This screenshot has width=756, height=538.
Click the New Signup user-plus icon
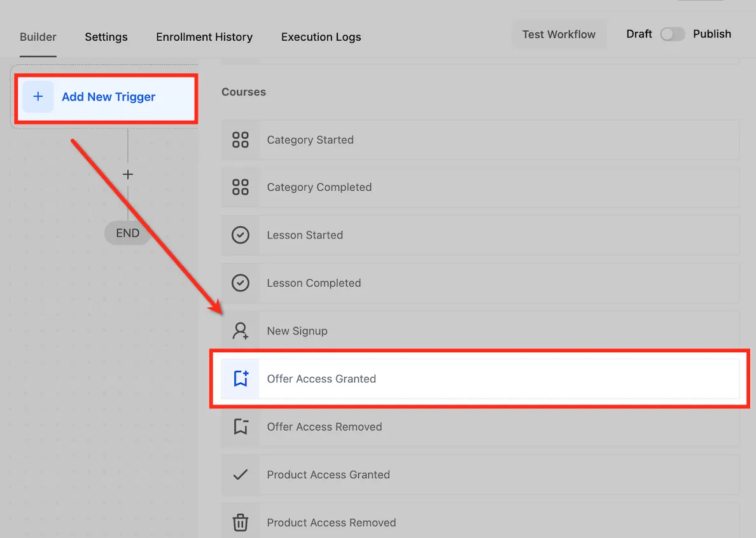[x=240, y=331]
